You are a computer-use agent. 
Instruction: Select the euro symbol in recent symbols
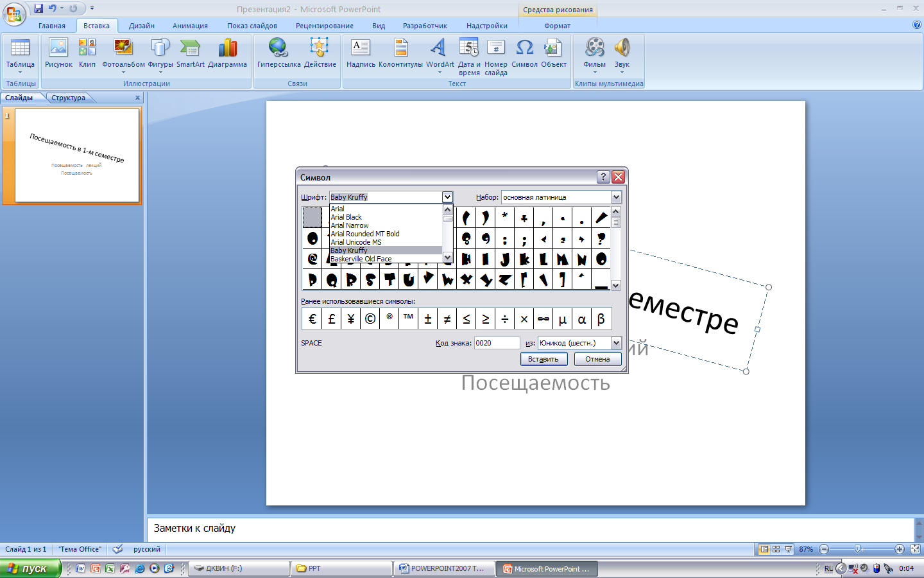pyautogui.click(x=312, y=319)
